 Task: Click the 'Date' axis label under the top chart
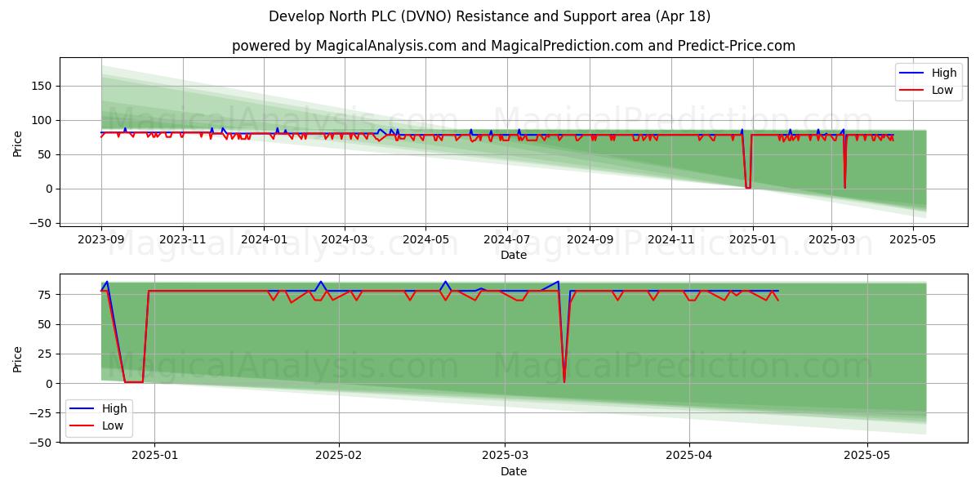pos(514,256)
